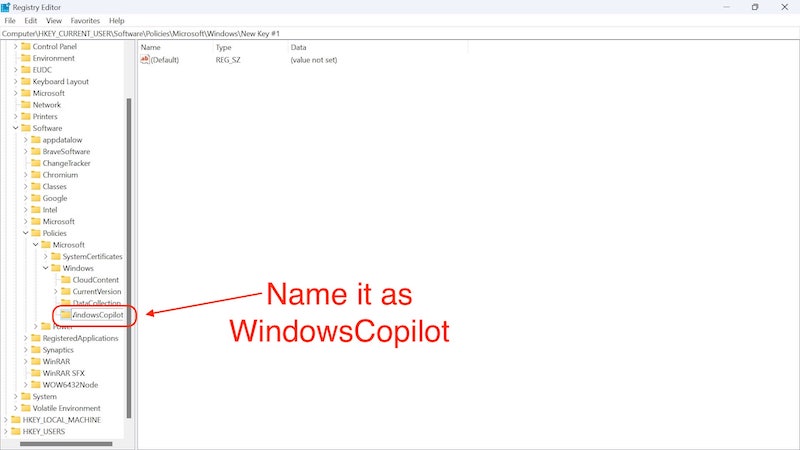The image size is (800, 450).
Task: Expand the EUDC key
Action: (x=15, y=70)
